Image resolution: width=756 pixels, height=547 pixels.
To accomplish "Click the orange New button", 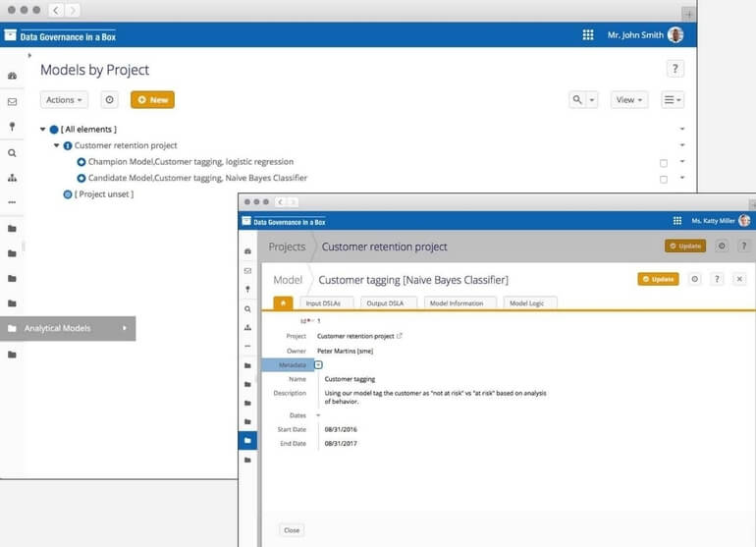I will click(152, 100).
